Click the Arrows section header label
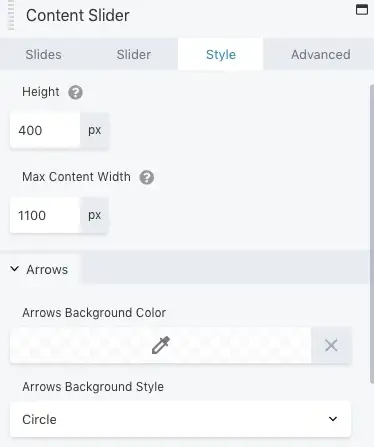The height and width of the screenshot is (447, 374). point(47,269)
